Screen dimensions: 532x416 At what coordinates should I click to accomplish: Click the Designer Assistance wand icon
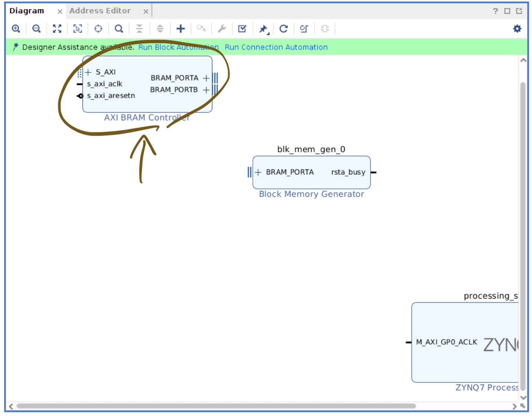(15, 47)
